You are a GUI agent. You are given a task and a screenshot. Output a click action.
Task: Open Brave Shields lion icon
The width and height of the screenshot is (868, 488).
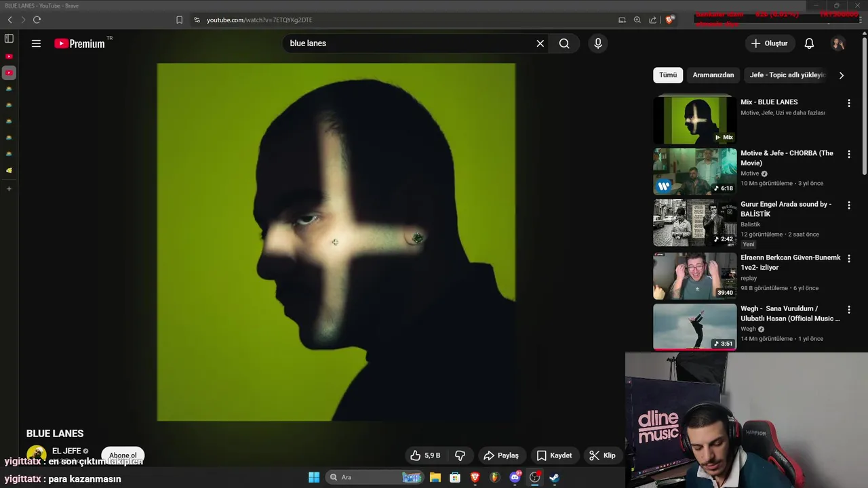[x=670, y=20]
